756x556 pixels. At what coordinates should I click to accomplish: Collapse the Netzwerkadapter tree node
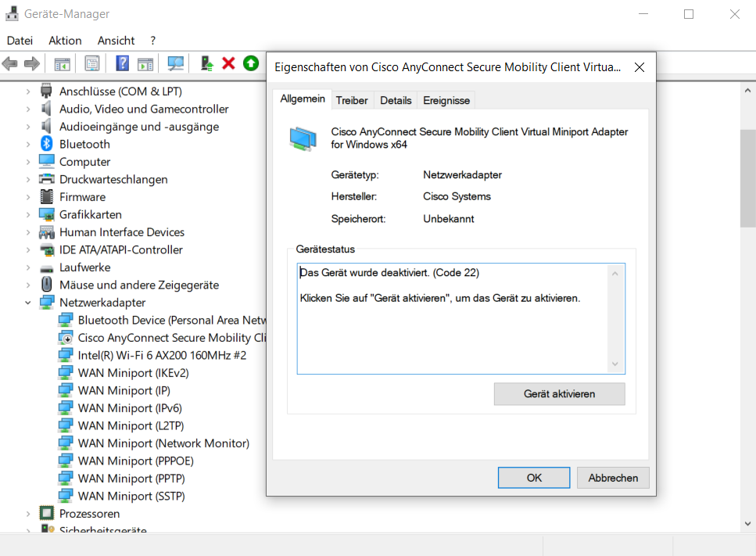[x=28, y=303]
